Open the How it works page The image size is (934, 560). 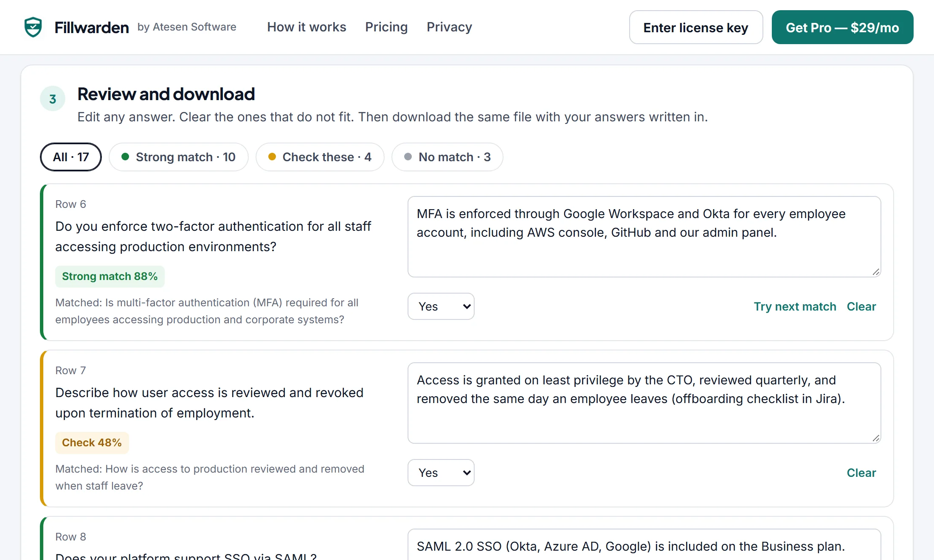click(307, 27)
